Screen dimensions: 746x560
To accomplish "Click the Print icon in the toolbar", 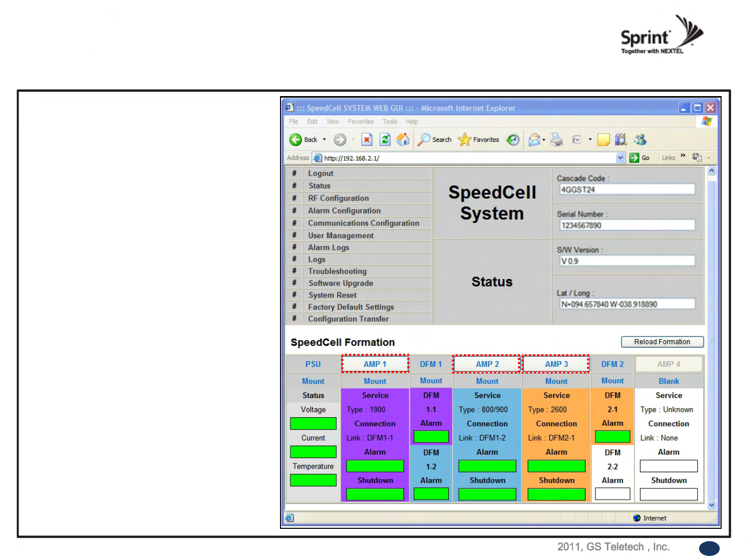I will click(556, 139).
